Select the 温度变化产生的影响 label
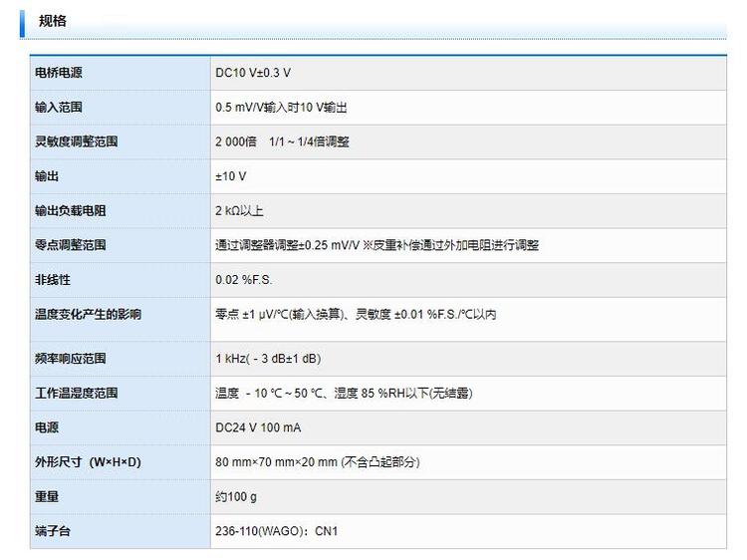This screenshot has width=747, height=560. tap(89, 315)
